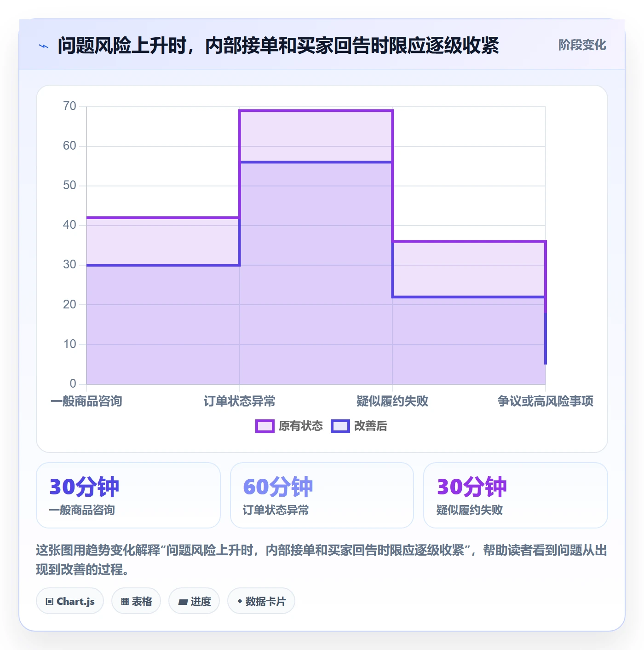Click the y-axis value 10
The width and height of the screenshot is (644, 650).
pyautogui.click(x=69, y=344)
